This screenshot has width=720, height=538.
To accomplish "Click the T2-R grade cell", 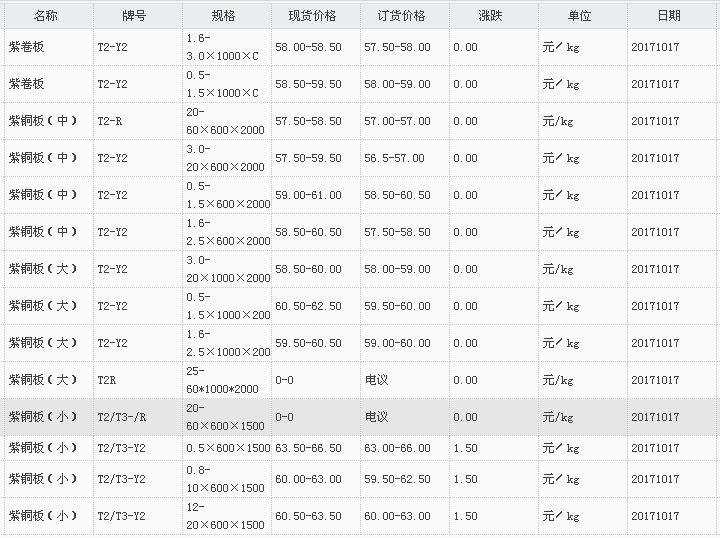I will tap(109, 121).
